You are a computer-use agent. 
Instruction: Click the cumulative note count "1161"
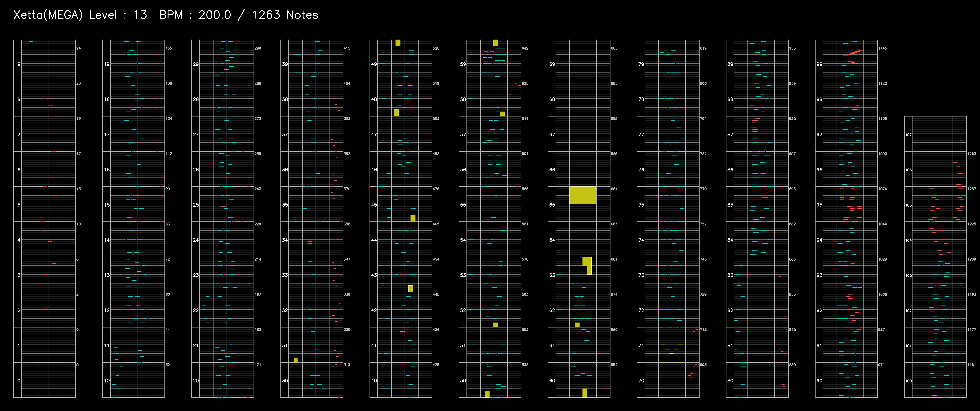click(x=972, y=364)
